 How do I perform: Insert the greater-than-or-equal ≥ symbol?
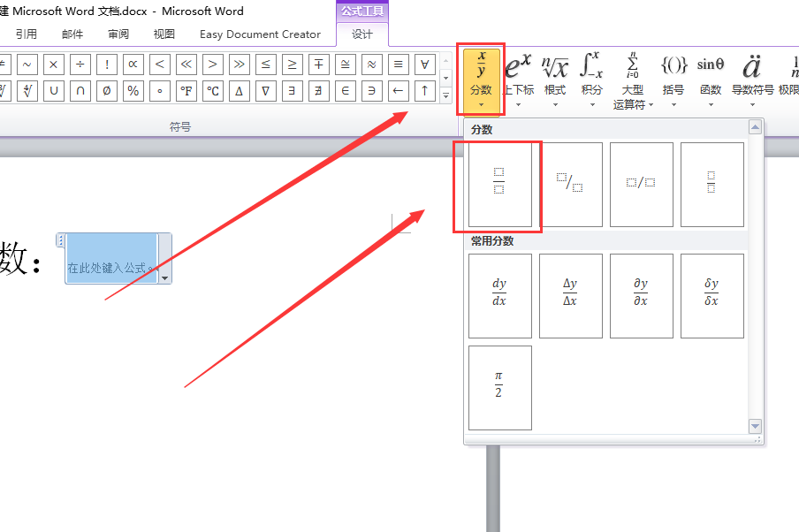tap(292, 65)
